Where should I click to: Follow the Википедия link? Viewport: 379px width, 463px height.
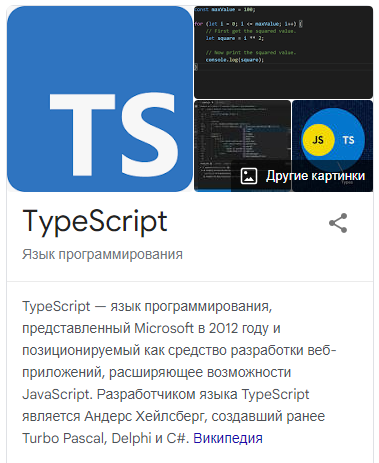click(228, 438)
